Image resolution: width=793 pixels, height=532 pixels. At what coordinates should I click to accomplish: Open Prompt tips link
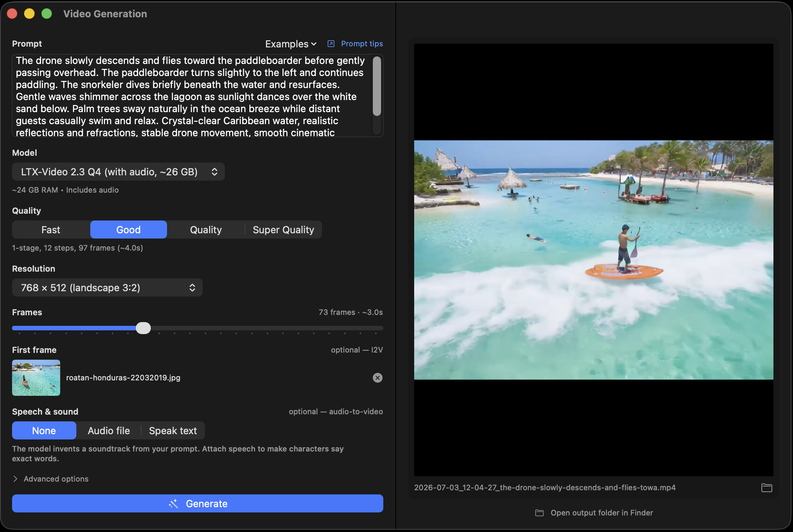point(362,44)
